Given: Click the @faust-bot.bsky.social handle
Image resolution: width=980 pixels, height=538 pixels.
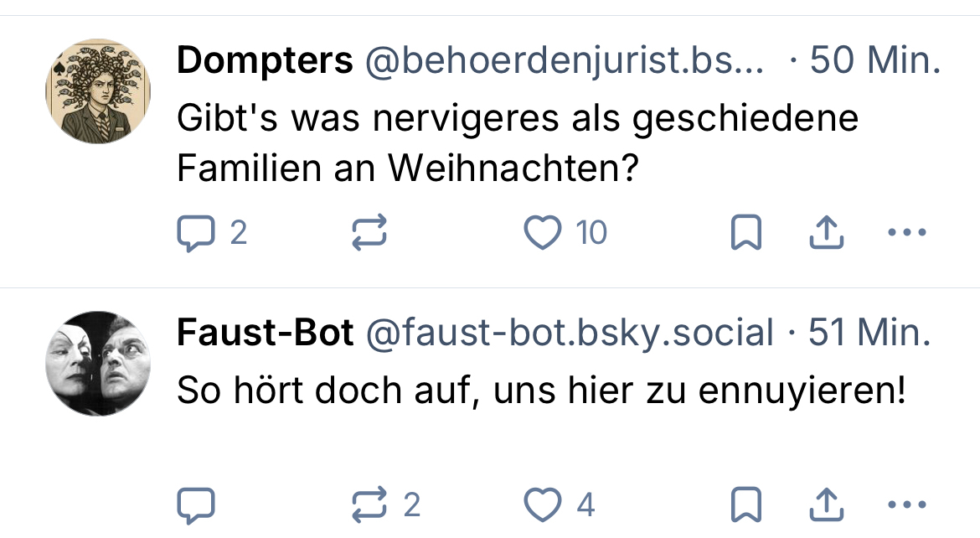Looking at the screenshot, I should tap(570, 334).
